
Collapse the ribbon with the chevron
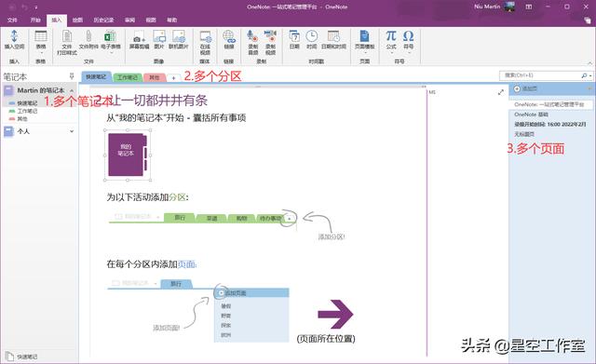[x=589, y=62]
